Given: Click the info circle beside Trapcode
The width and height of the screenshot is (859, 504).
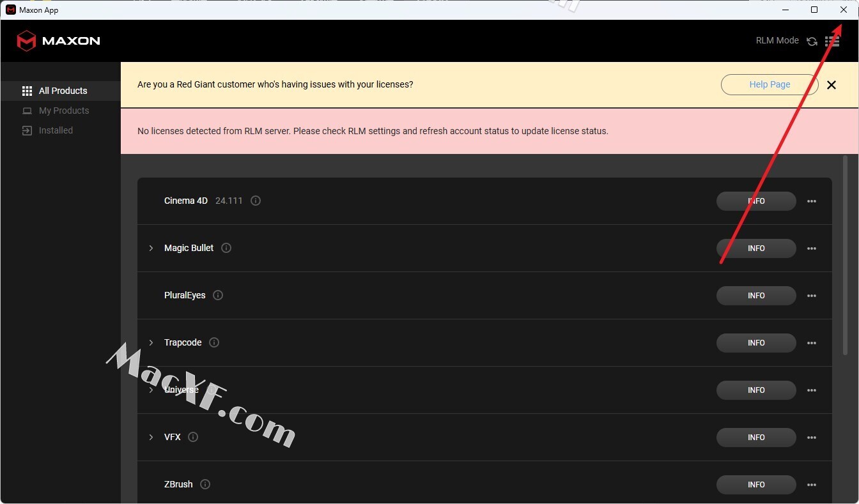Looking at the screenshot, I should click(x=214, y=342).
